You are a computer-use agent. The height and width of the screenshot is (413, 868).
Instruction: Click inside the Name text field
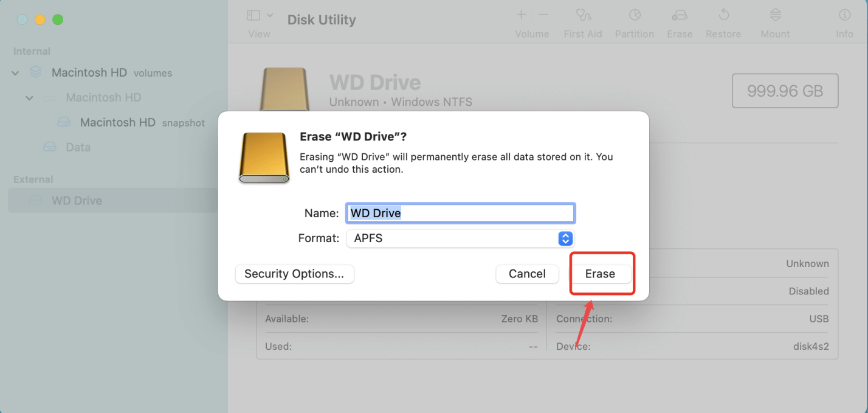coord(460,213)
